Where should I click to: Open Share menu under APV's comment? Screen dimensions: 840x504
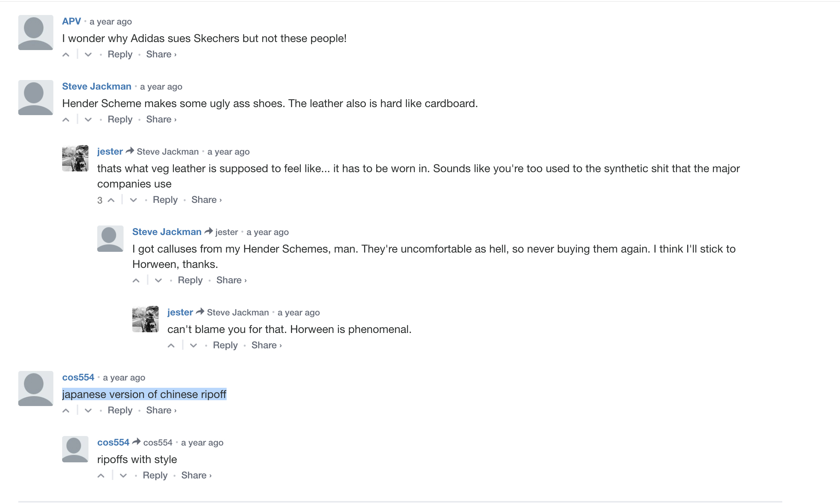click(161, 54)
